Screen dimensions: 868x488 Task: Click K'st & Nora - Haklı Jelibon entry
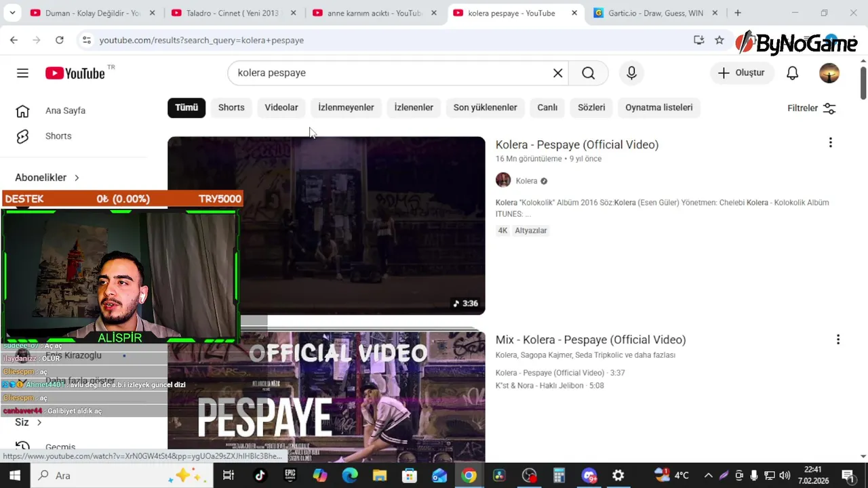[549, 386]
